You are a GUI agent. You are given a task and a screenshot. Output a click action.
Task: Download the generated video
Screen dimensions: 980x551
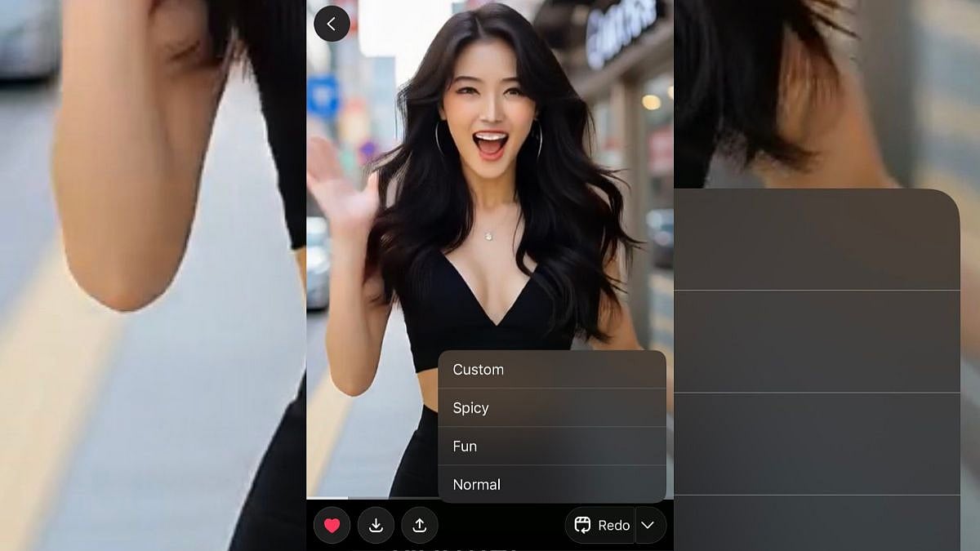click(376, 526)
